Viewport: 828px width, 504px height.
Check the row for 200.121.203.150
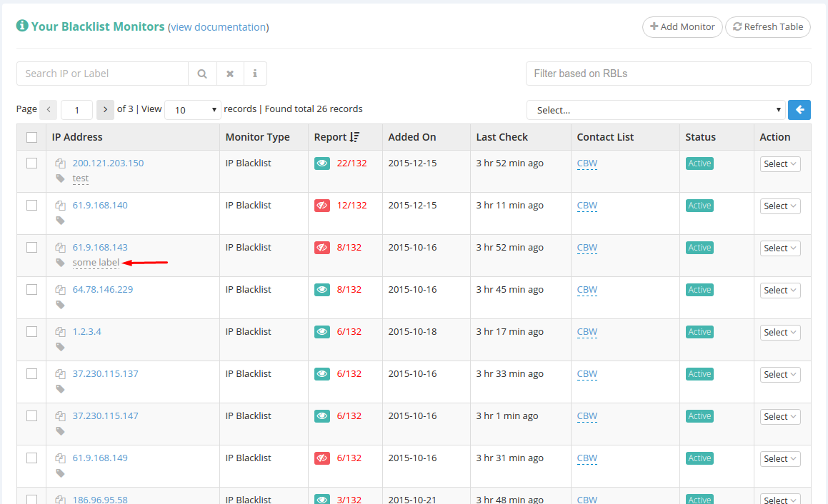click(31, 163)
